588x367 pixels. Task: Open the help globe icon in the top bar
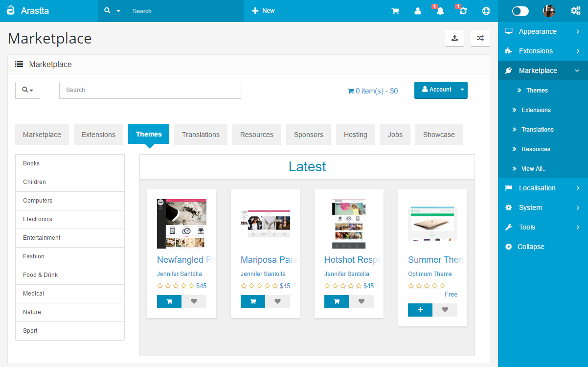(x=486, y=11)
